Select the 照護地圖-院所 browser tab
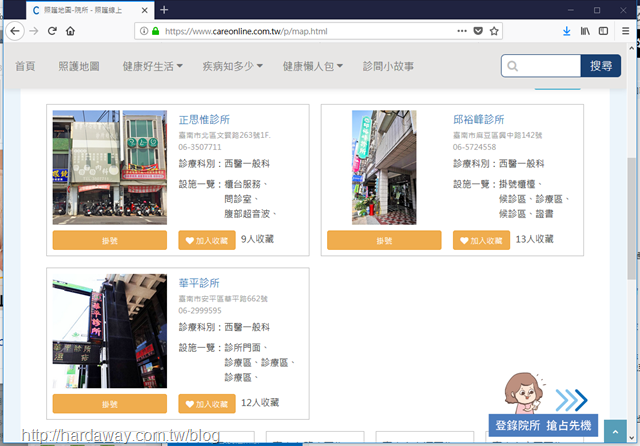This screenshot has height=446, width=640. 90,10
